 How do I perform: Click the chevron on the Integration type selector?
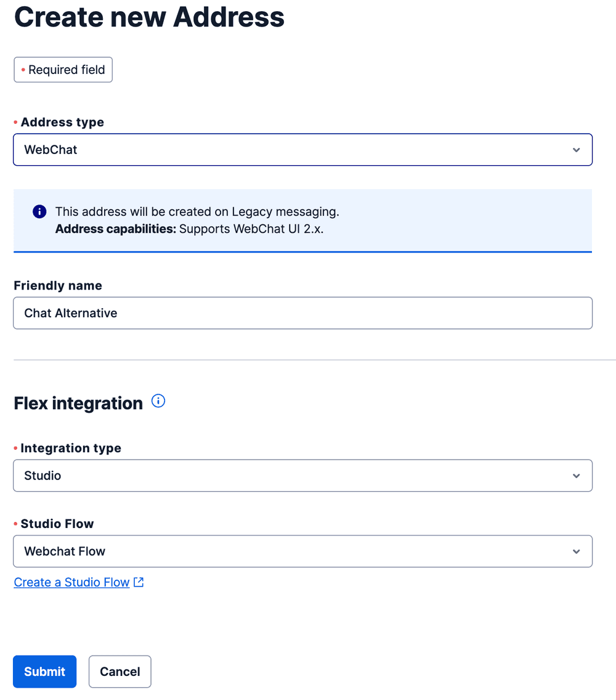pyautogui.click(x=577, y=475)
